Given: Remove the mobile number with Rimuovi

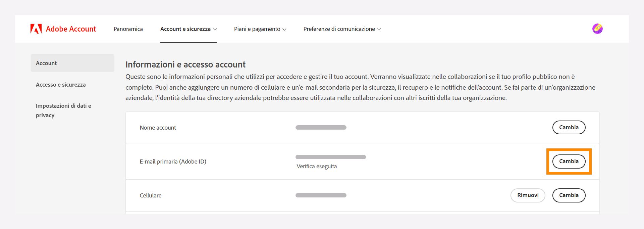Looking at the screenshot, I should click(528, 195).
